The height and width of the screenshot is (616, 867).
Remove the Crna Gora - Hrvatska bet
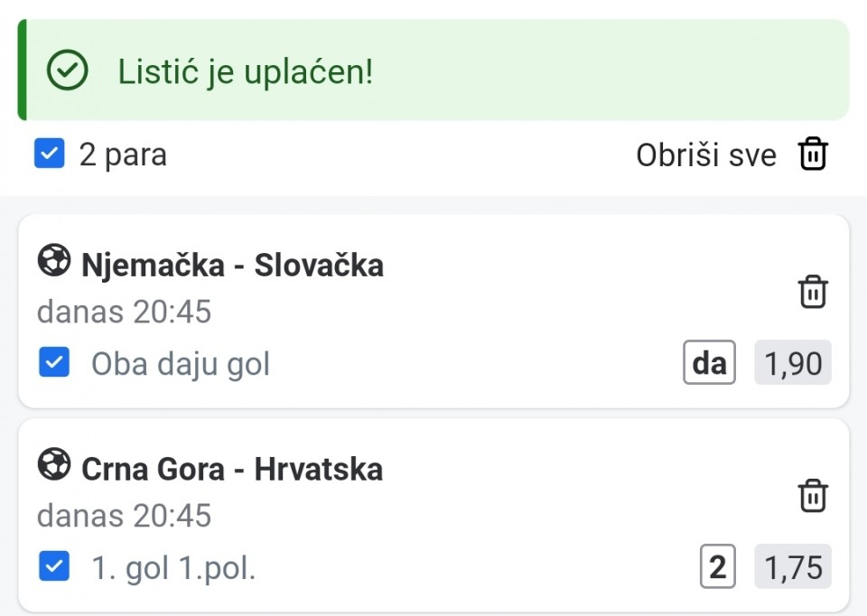813,496
